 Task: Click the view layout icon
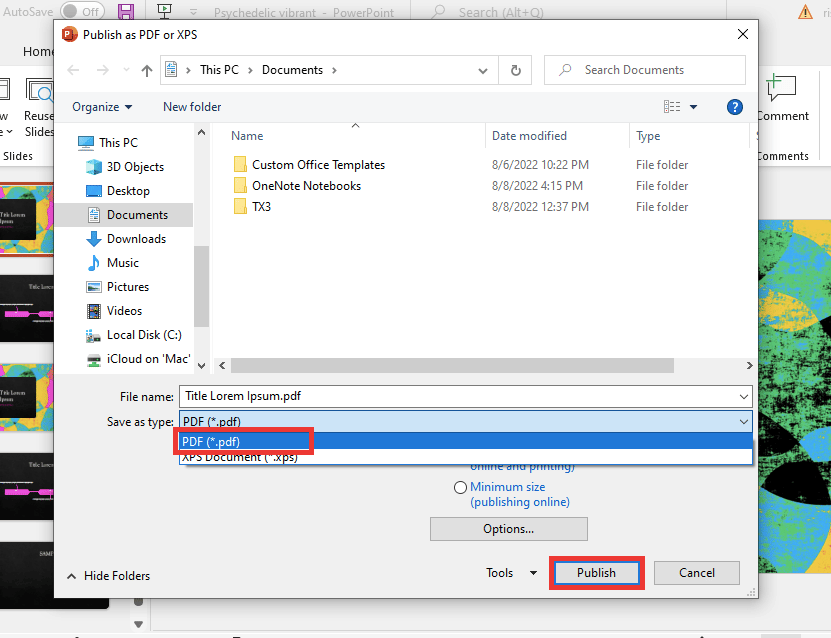pos(672,107)
